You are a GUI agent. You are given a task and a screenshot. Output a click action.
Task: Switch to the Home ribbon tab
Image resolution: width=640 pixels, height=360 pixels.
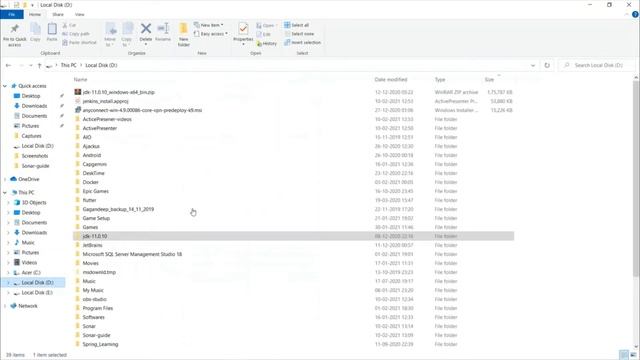point(35,14)
